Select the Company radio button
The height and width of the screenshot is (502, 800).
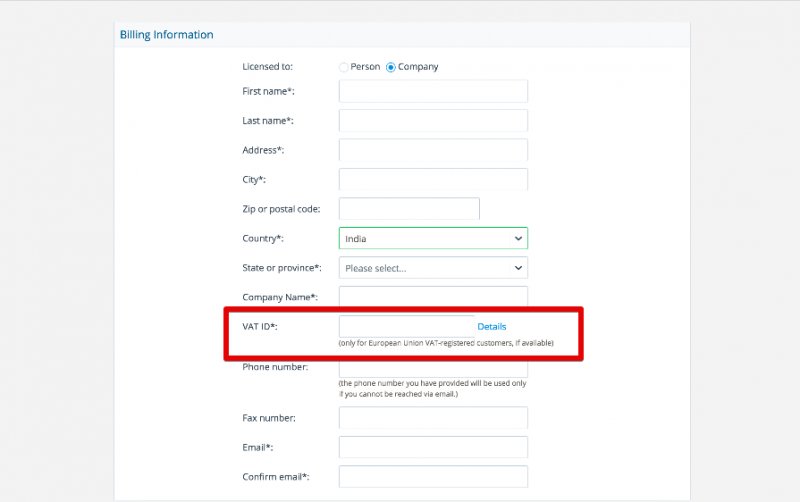391,67
